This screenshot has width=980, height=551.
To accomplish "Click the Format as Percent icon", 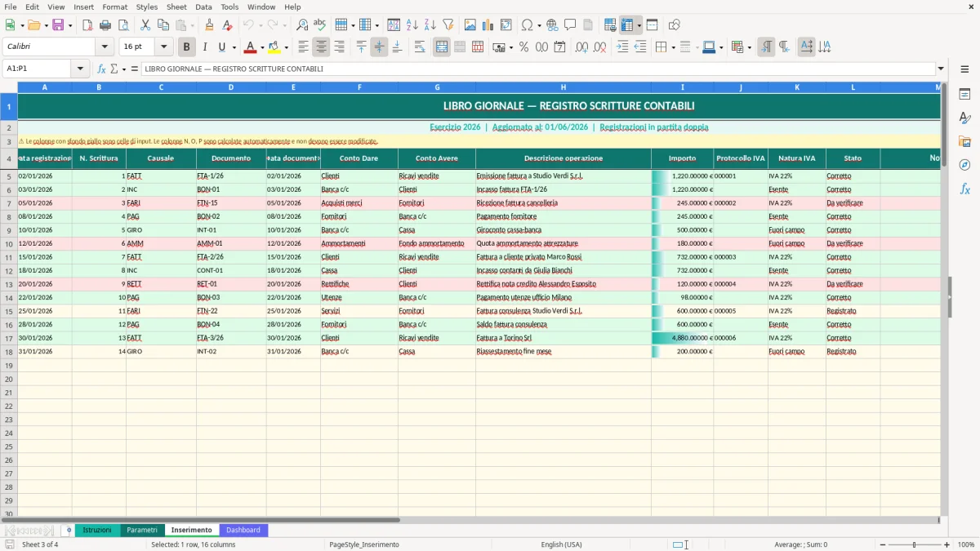I will [x=523, y=47].
